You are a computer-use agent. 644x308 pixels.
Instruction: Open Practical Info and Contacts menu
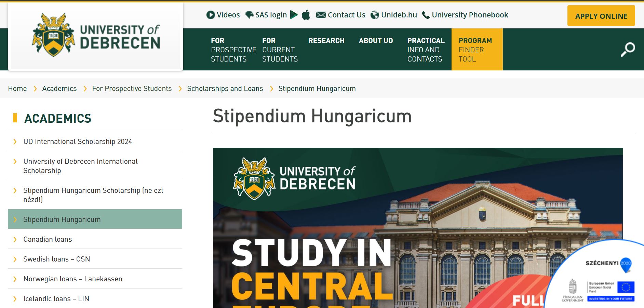426,50
